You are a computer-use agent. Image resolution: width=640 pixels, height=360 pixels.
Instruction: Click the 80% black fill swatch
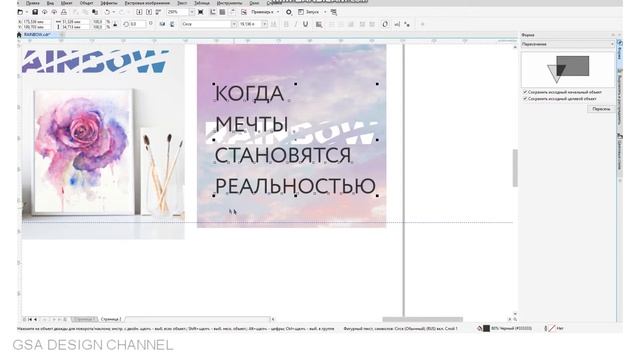click(487, 328)
